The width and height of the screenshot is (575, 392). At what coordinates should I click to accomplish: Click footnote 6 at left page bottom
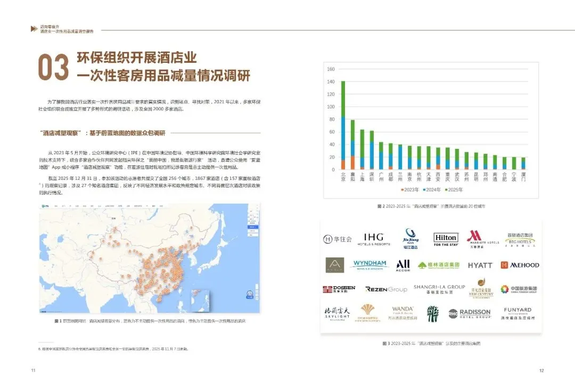coord(113,349)
